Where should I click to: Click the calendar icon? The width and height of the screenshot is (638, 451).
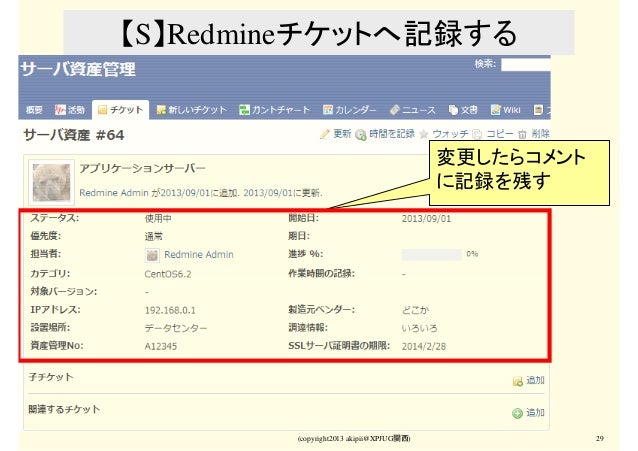coord(328,110)
